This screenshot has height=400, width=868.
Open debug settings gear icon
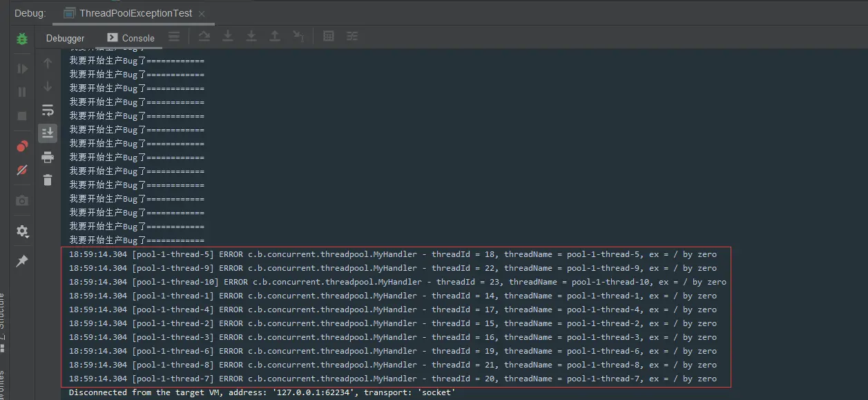22,231
